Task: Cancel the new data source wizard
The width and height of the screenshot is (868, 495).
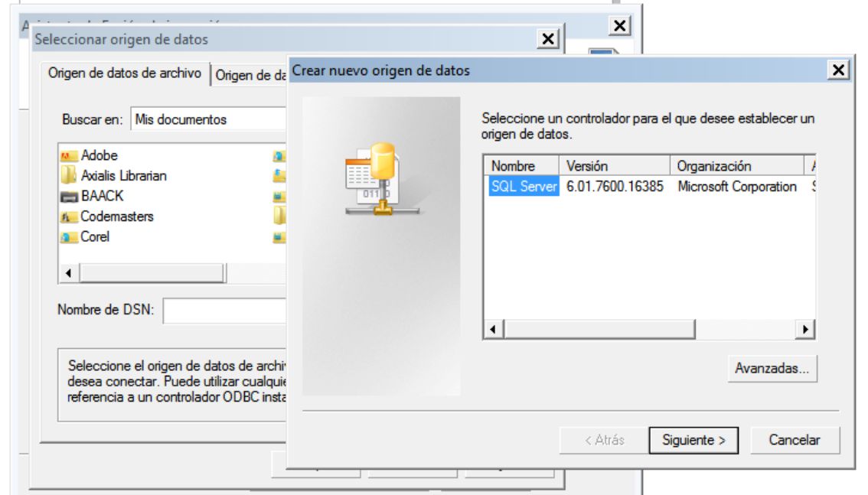Action: tap(794, 440)
